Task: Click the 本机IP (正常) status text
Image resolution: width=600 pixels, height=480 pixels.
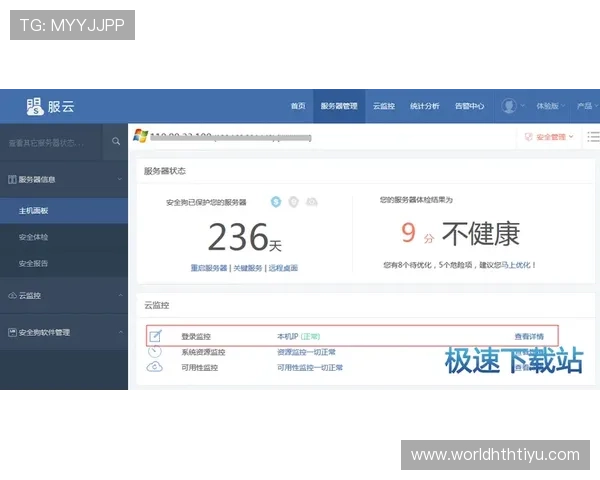Action: 298,336
